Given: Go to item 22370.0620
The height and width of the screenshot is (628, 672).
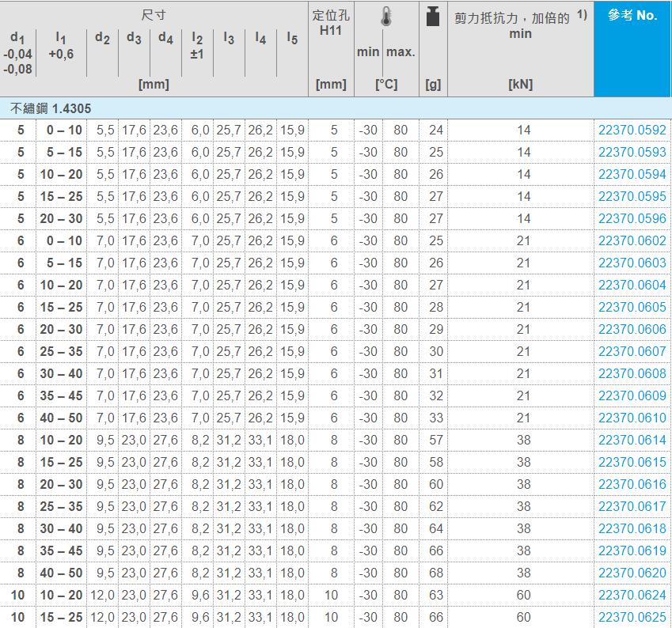Looking at the screenshot, I should 632,573.
